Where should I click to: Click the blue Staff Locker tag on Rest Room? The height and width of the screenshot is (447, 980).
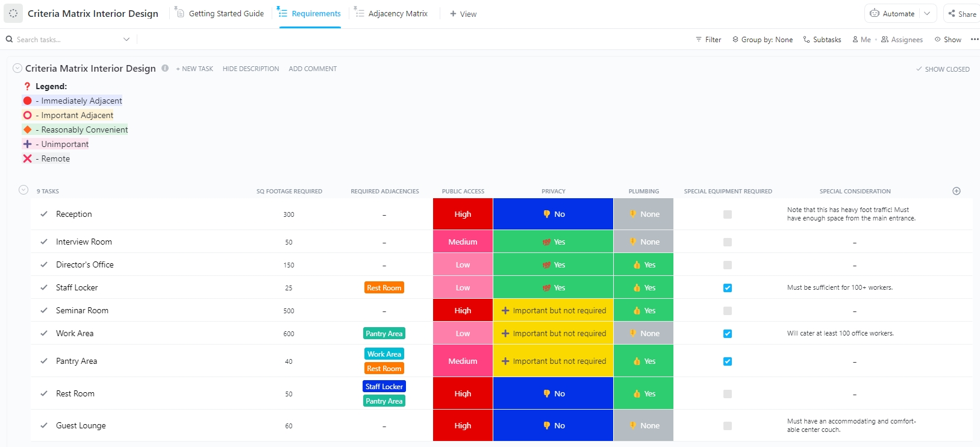point(384,386)
